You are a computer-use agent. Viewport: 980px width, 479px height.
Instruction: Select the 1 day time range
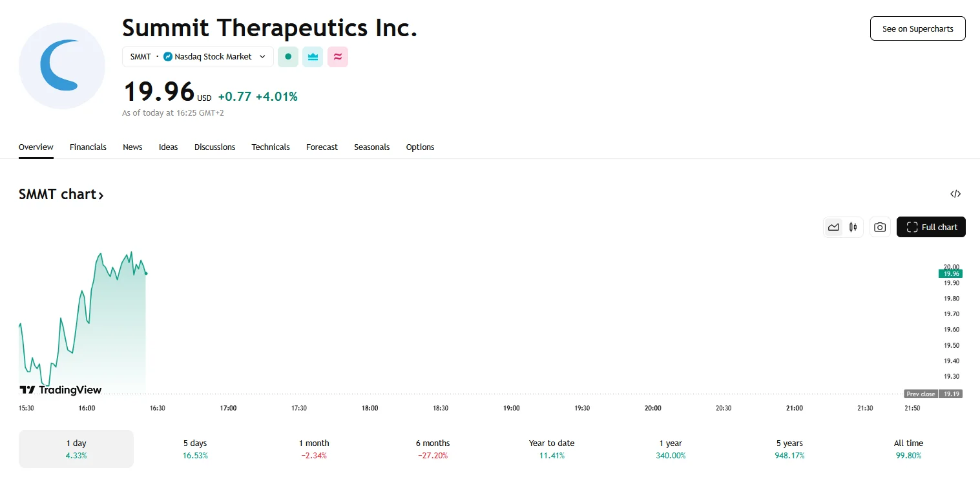coord(76,449)
